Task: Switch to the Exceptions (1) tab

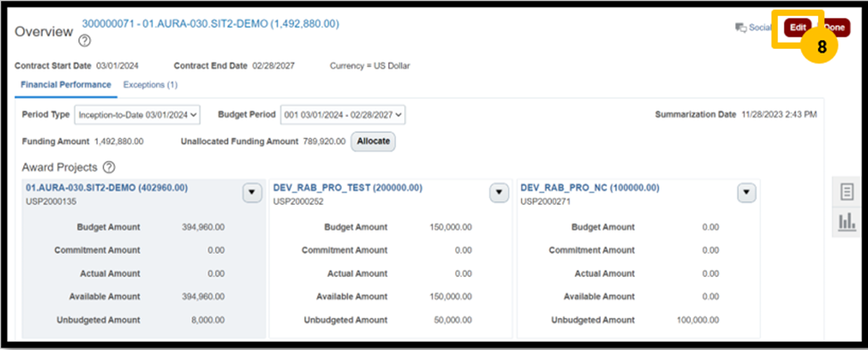Action: 150,85
